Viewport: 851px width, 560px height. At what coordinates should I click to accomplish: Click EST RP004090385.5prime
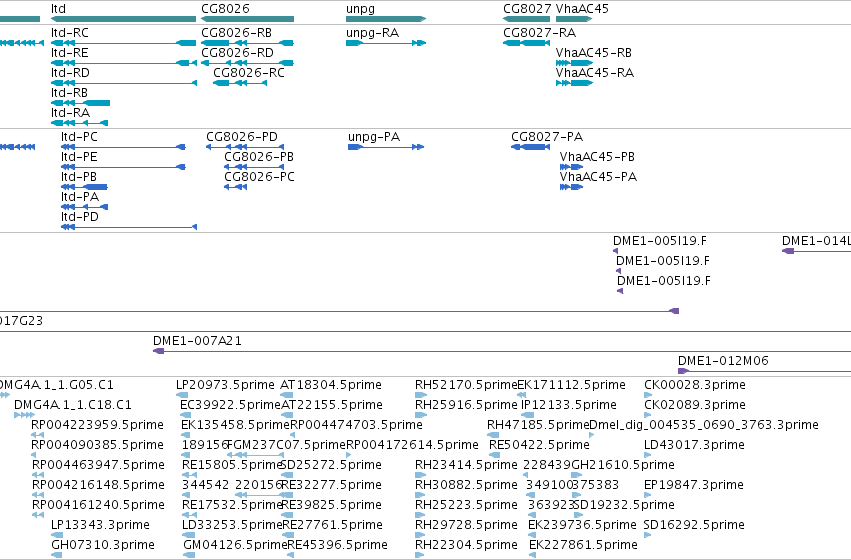click(x=97, y=445)
